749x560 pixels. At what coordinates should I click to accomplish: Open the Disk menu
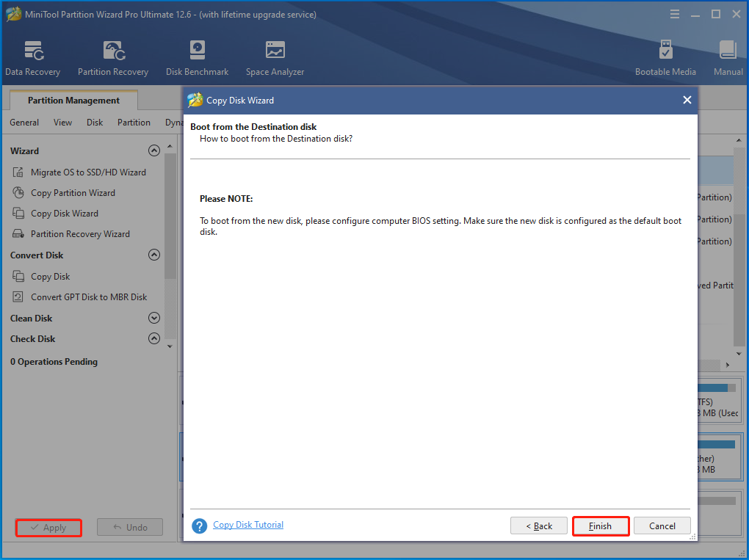click(95, 123)
